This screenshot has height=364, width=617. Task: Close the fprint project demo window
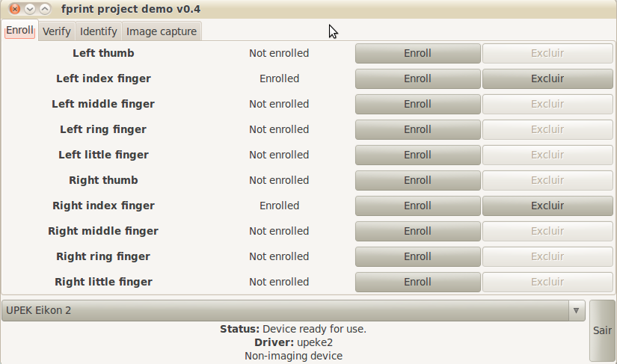tap(15, 9)
